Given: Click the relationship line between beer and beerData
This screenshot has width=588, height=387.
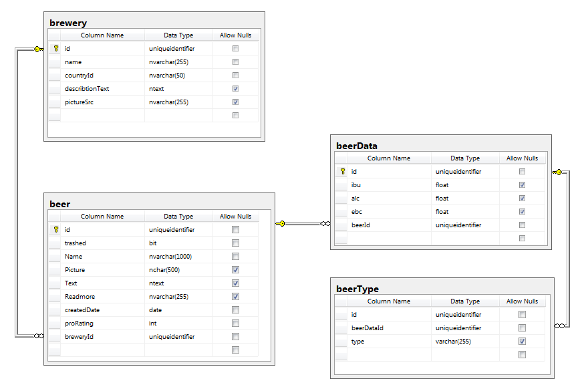Looking at the screenshot, I should click(x=304, y=223).
